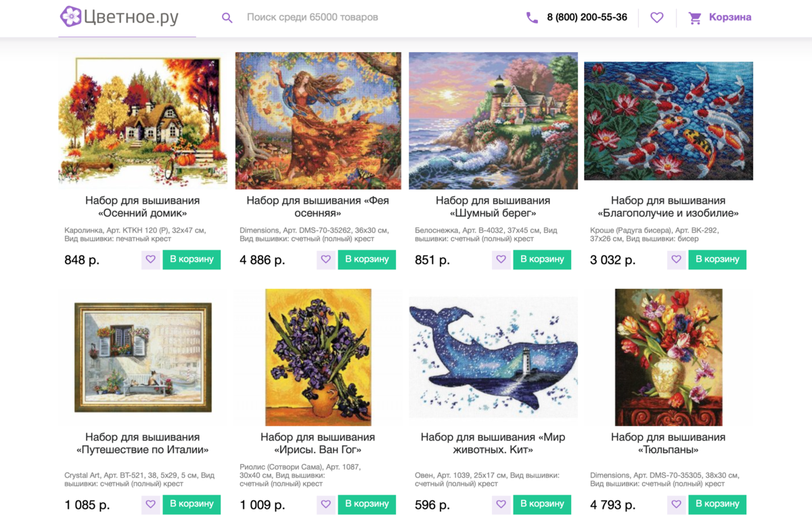This screenshot has width=812, height=525.
Task: Favorite «Шумный берег» with heart button
Action: coord(501,259)
